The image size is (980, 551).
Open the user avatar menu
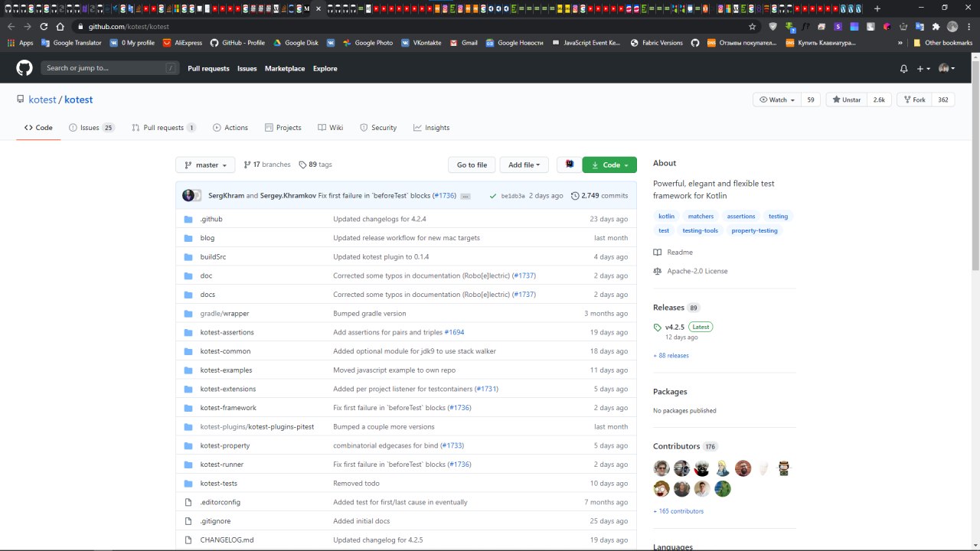946,69
